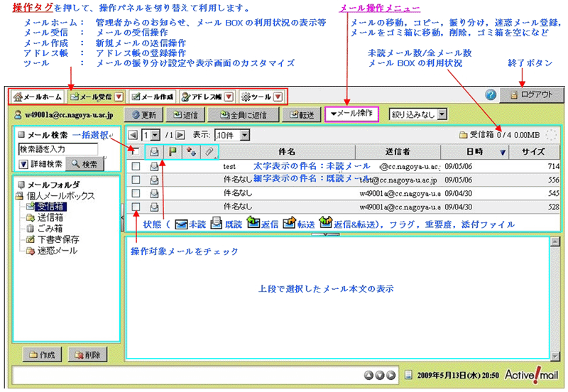This screenshot has height=392, width=568.
Task: Go to the next page arrow
Action: 180,134
